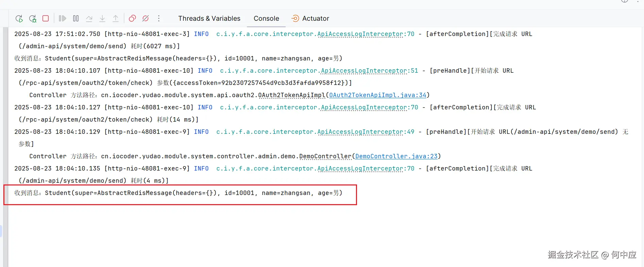Image resolution: width=644 pixels, height=267 pixels.
Task: Click '[http-nio-48081-exec-3]' thread name
Action: pos(147,34)
